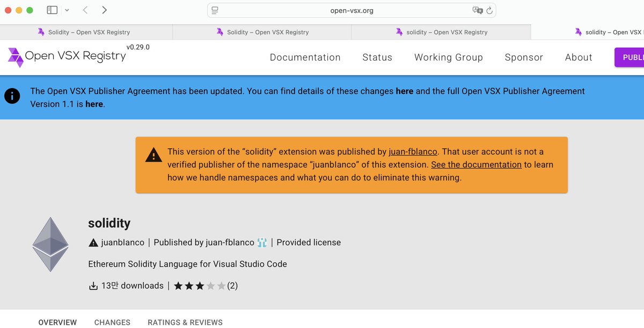644x328 pixels.
Task: Open the Documentation nav link
Action: point(305,57)
